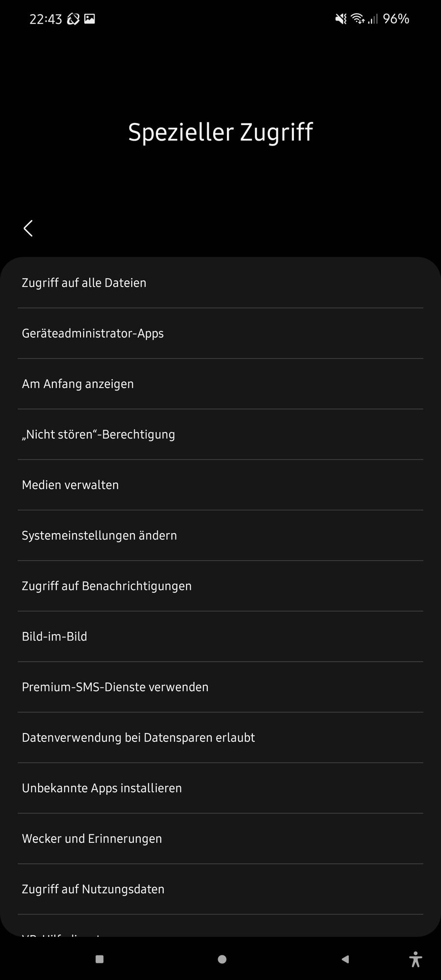This screenshot has width=441, height=980.
Task: Tap the back arrow icon
Action: click(x=28, y=228)
